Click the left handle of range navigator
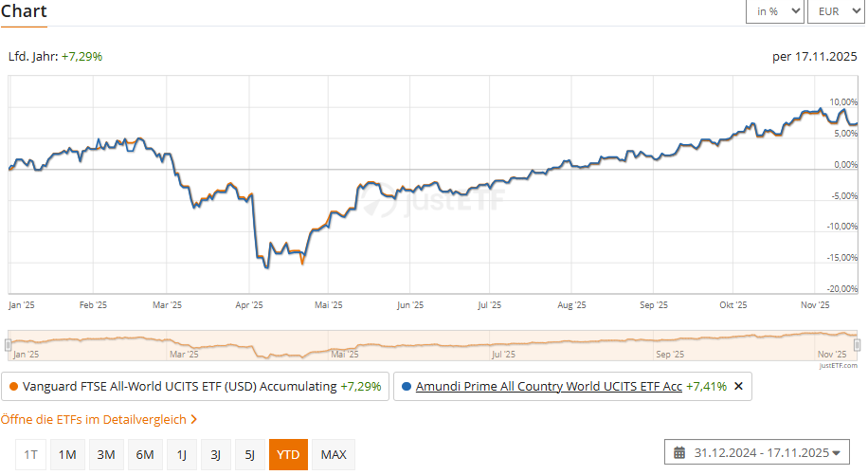The width and height of the screenshot is (868, 475). point(8,345)
